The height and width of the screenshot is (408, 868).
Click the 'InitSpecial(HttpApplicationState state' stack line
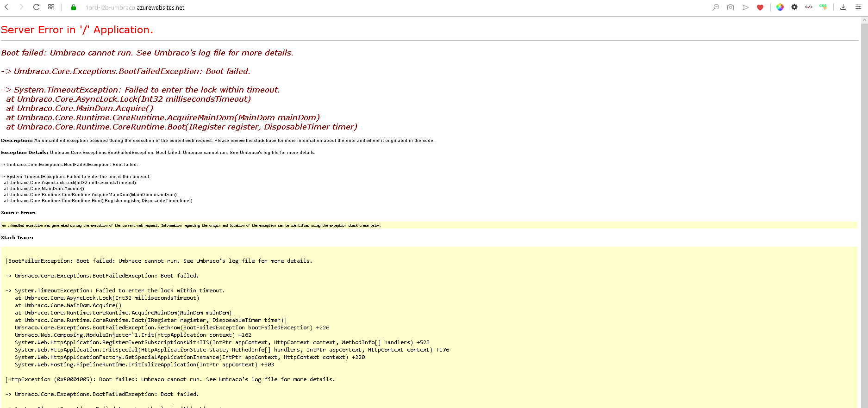coord(232,350)
